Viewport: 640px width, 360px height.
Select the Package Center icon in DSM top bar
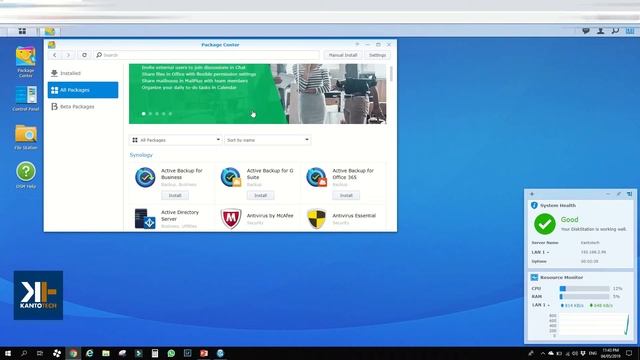point(50,31)
